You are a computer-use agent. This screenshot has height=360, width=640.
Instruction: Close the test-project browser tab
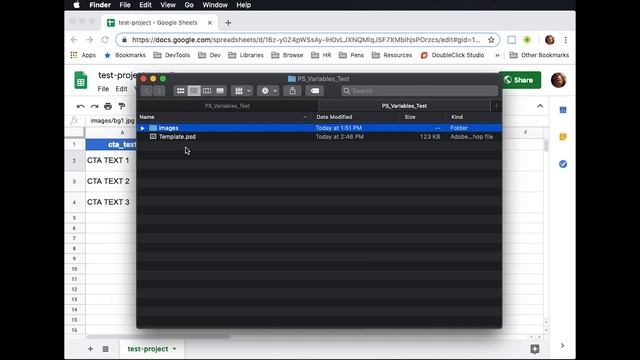tap(210, 23)
